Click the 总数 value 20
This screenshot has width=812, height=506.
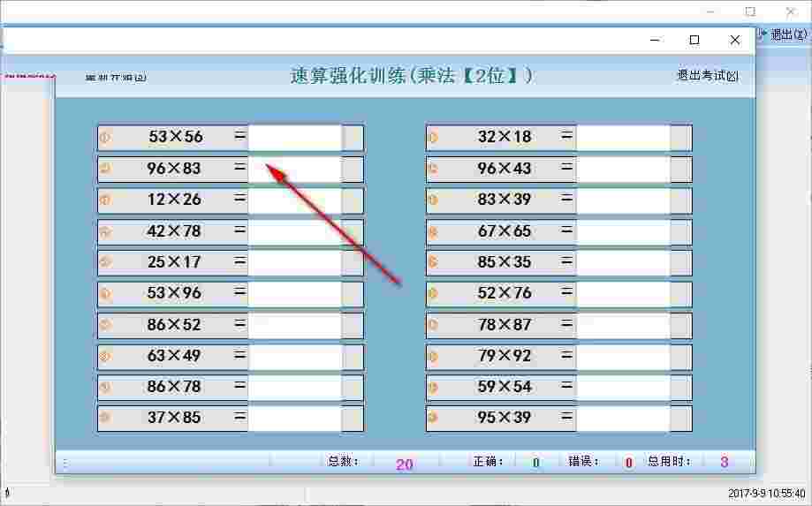click(405, 464)
